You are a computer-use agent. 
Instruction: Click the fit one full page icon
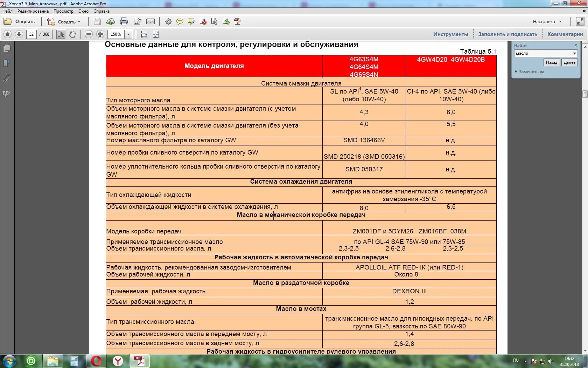[x=156, y=34]
